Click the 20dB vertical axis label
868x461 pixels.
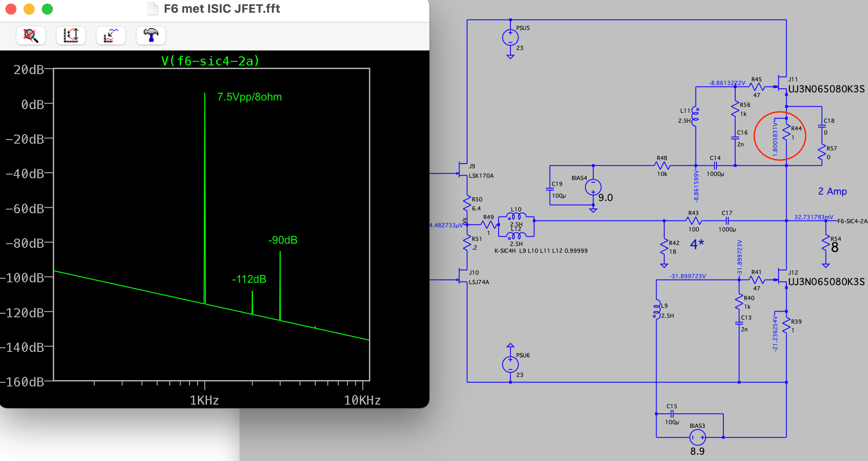(x=29, y=70)
